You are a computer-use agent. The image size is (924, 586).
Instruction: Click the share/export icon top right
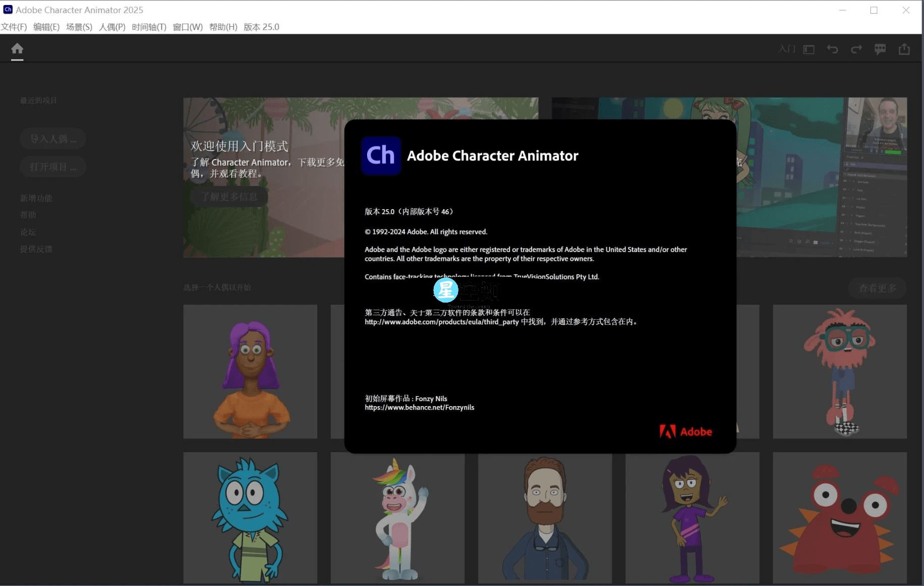[904, 49]
